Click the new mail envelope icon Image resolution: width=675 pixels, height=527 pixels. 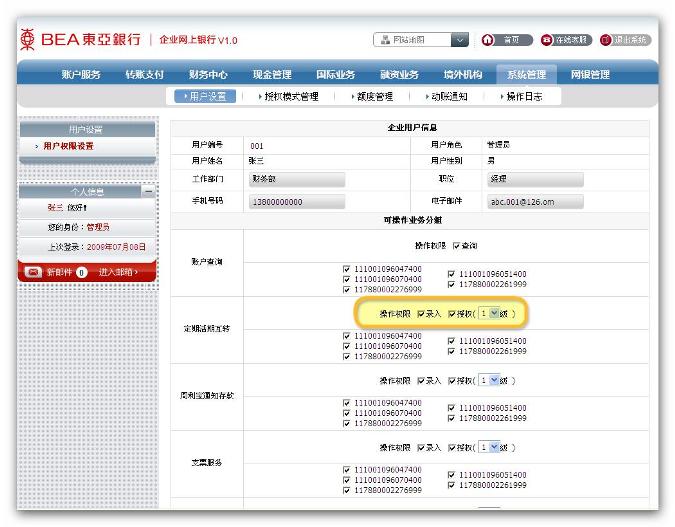pyautogui.click(x=32, y=272)
